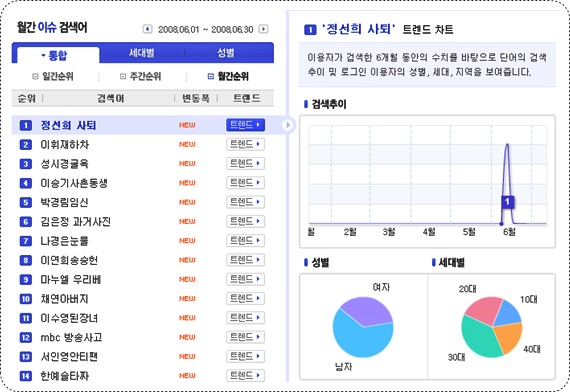
Task: Click rank 3 badge beside 성시경굴욕
Action: coord(25,164)
